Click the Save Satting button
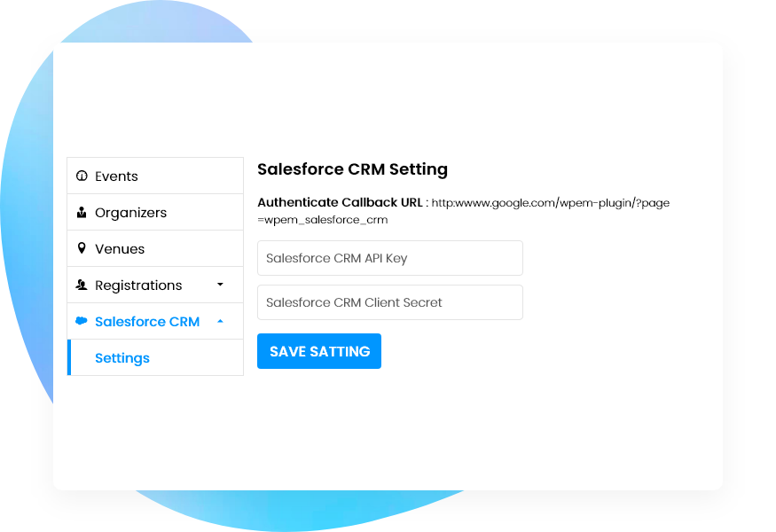Screen dimensions: 776x532 (x=319, y=351)
